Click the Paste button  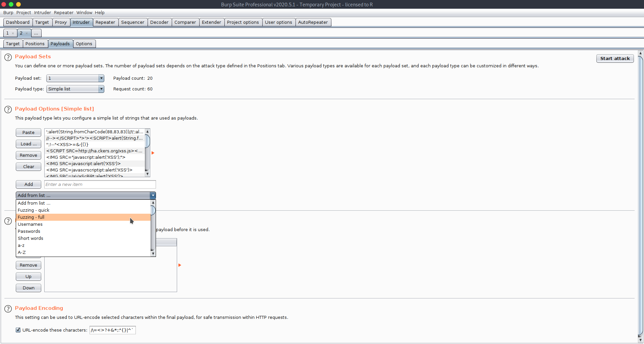[29, 132]
